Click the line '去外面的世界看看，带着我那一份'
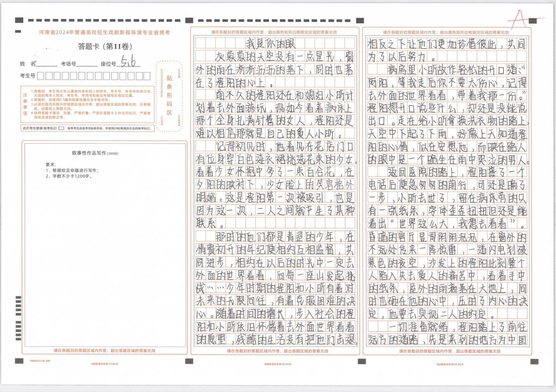The height and width of the screenshot is (392, 556). [447, 95]
